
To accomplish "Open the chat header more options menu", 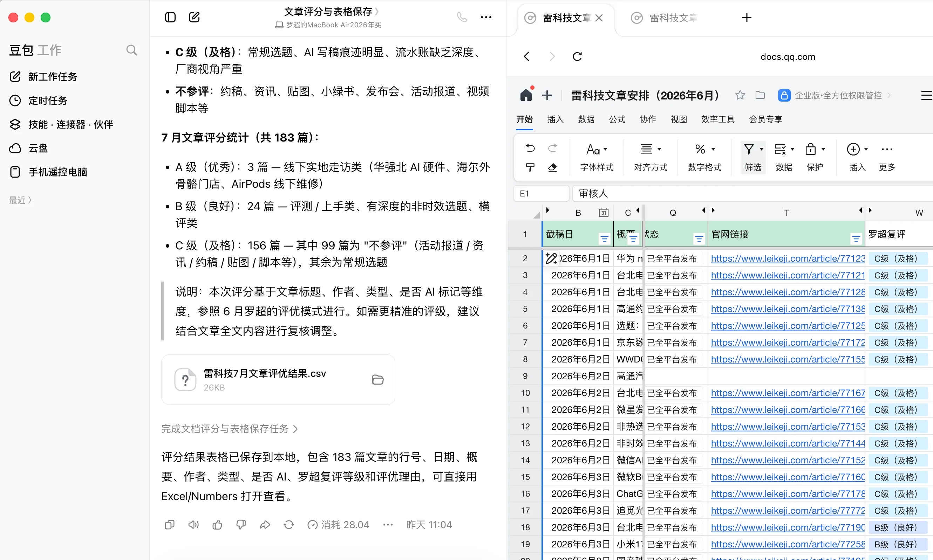I will click(486, 18).
